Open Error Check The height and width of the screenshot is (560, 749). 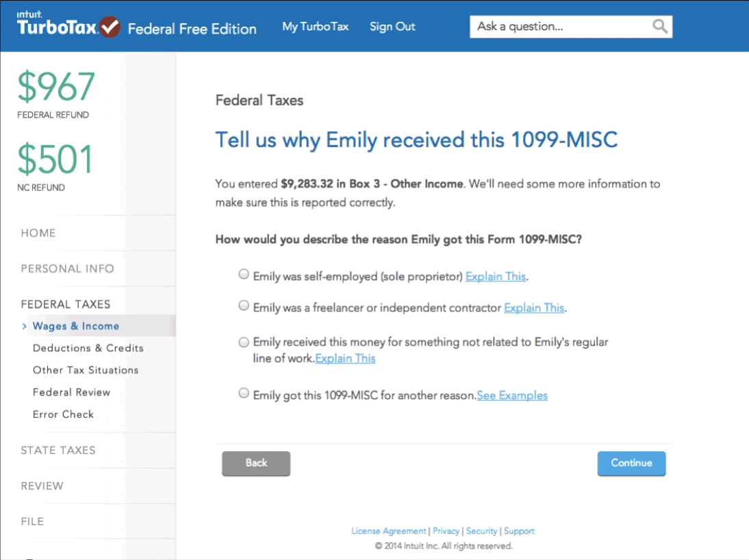pyautogui.click(x=63, y=414)
